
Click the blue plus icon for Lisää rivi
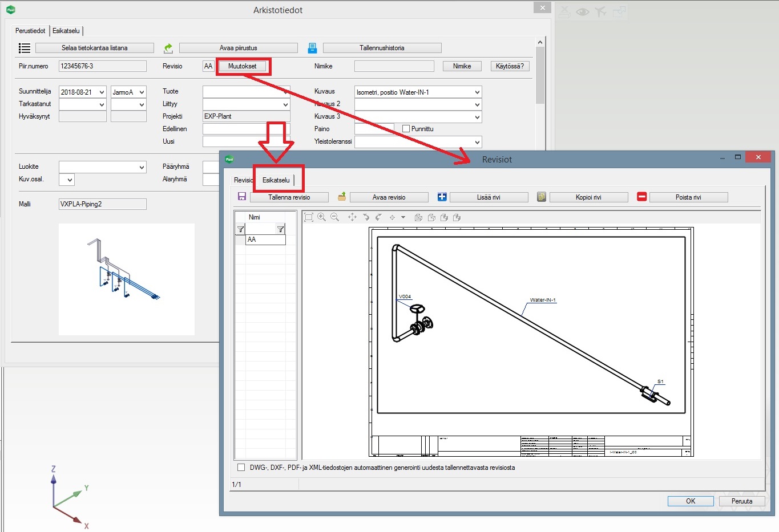click(442, 197)
